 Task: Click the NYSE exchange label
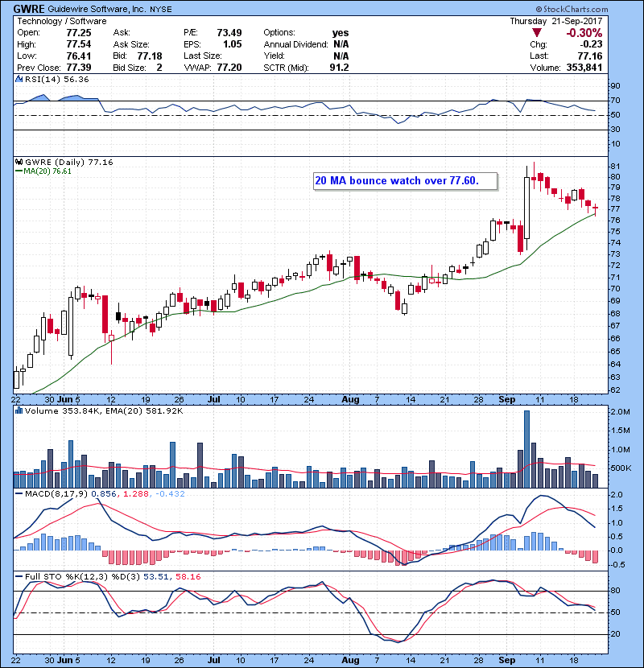click(x=161, y=10)
